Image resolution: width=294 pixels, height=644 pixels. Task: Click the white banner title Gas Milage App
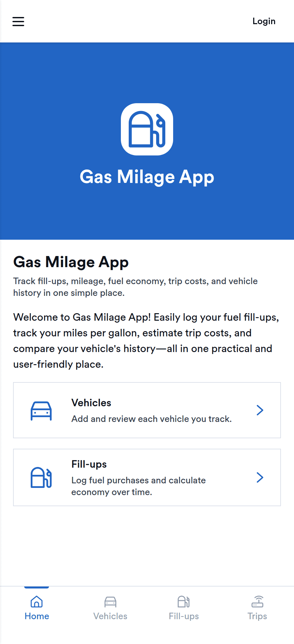[147, 177]
